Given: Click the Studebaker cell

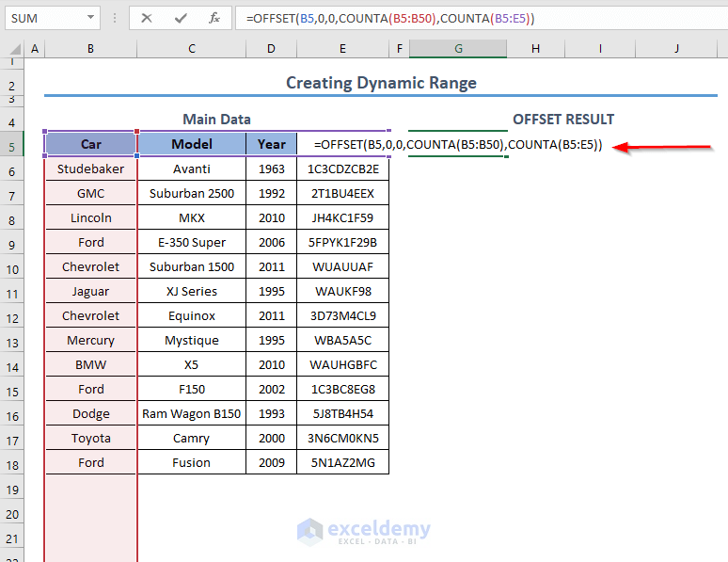Looking at the screenshot, I should (x=91, y=169).
